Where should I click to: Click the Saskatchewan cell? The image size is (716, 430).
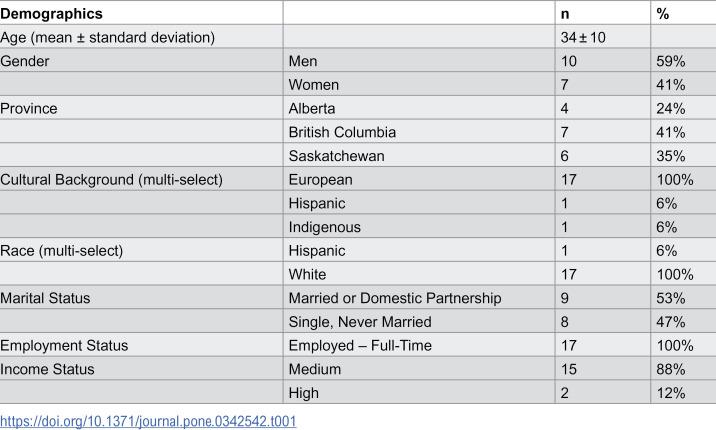pyautogui.click(x=337, y=156)
